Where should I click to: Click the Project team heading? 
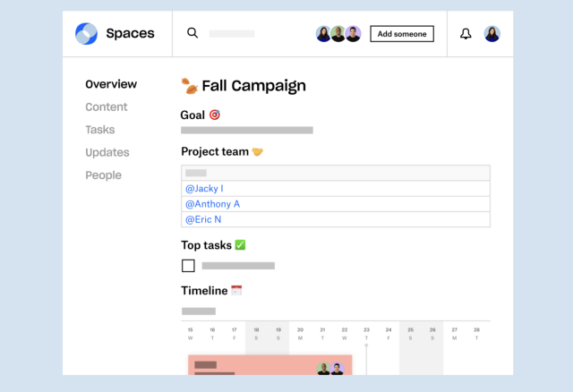coord(215,151)
